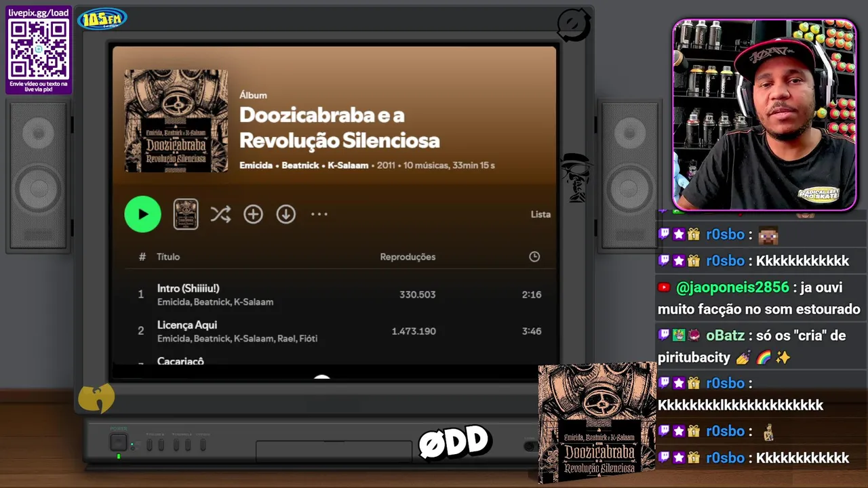Click the track number column header
The height and width of the screenshot is (488, 868).
click(142, 257)
